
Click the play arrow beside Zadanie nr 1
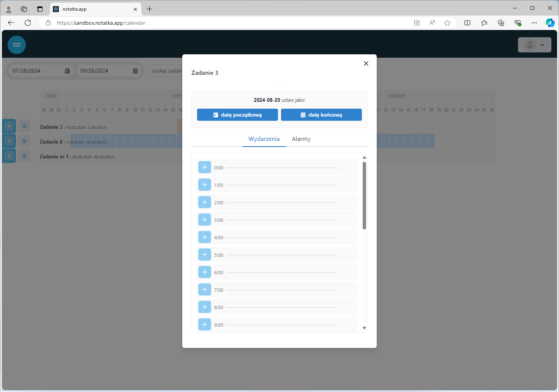pos(9,156)
